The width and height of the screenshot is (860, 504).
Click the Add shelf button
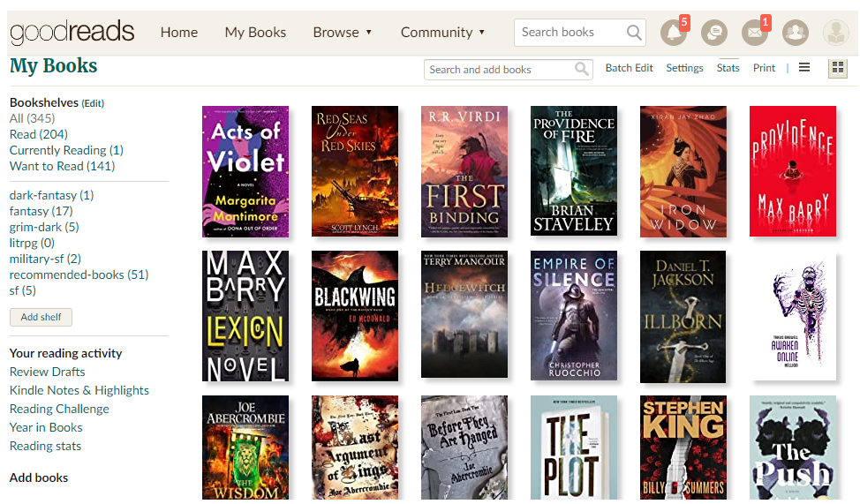(41, 317)
